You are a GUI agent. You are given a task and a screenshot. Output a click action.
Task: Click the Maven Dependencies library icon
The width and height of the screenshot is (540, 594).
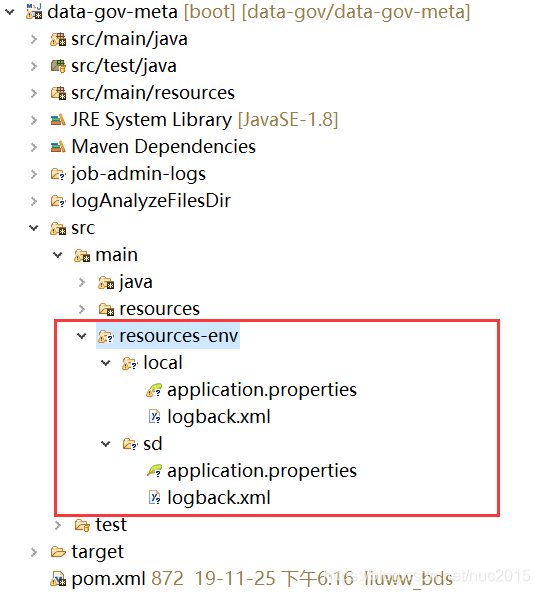58,147
